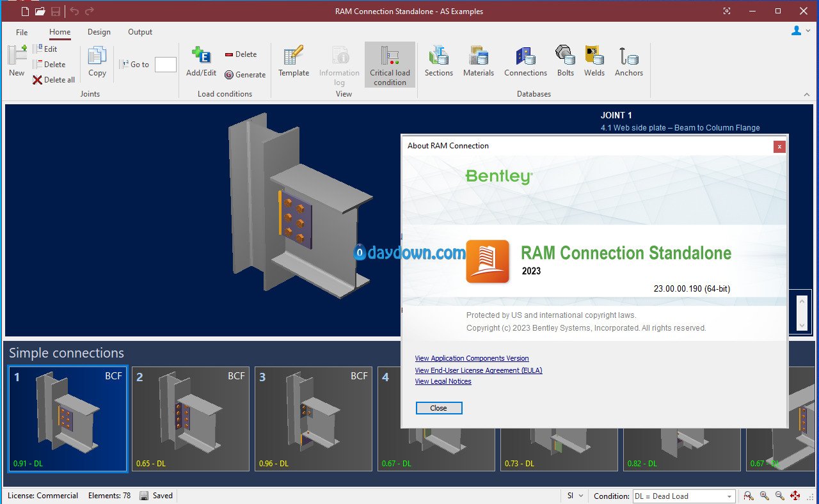Viewport: 819px width, 504px height.
Task: Open View End-User License Agreement link
Action: coord(478,370)
